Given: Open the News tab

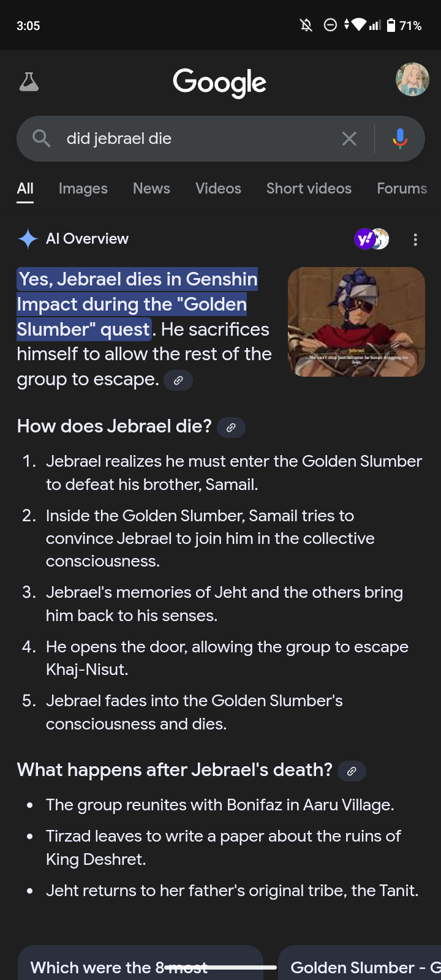Looking at the screenshot, I should point(151,189).
